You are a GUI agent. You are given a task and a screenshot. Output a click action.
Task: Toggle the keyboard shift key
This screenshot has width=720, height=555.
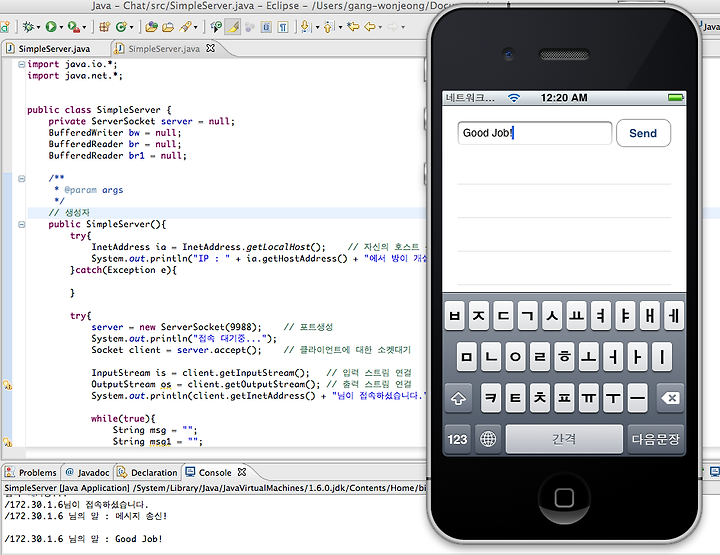click(458, 398)
